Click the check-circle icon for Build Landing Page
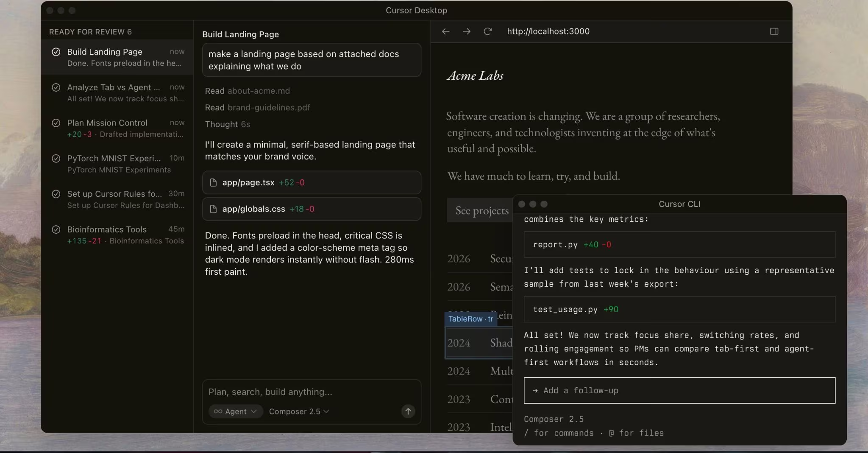Viewport: 868px width, 453px height. click(56, 52)
